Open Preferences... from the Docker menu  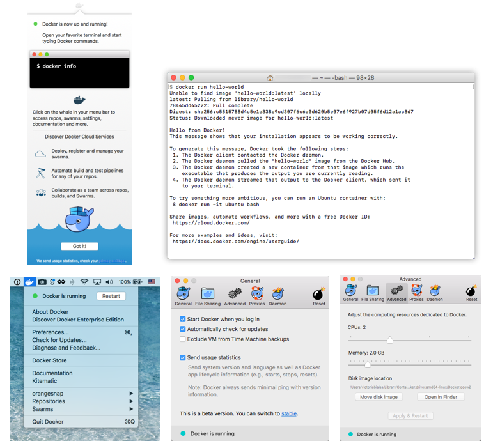(81, 332)
